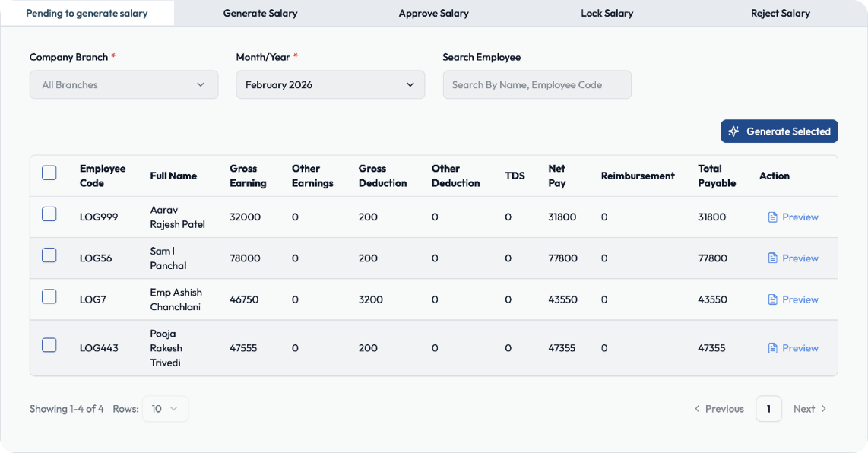Screen dimensions: 868x453
Task: Click the document icon in the LOG443 row
Action: (x=772, y=348)
